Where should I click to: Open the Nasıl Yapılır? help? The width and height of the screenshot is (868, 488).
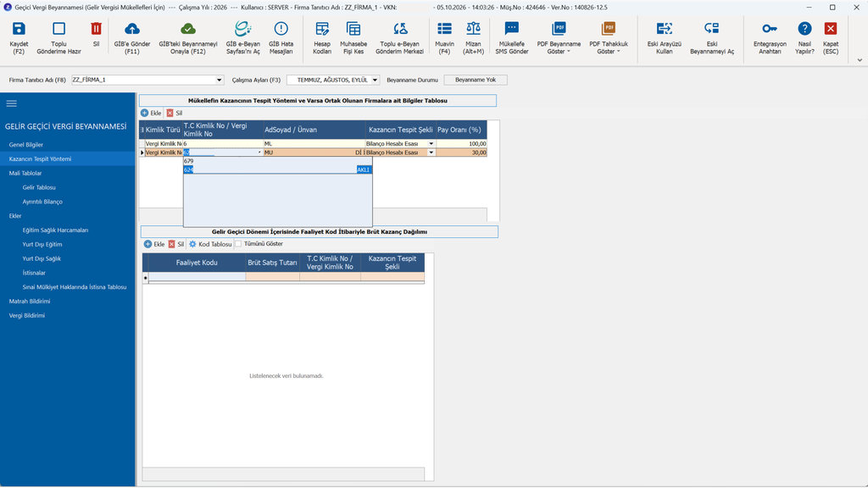tap(805, 38)
